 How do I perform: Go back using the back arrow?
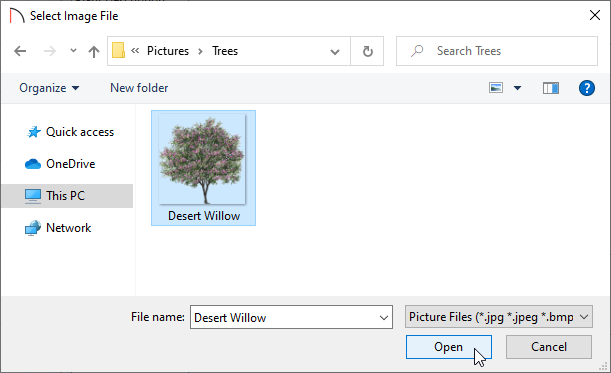pos(20,51)
